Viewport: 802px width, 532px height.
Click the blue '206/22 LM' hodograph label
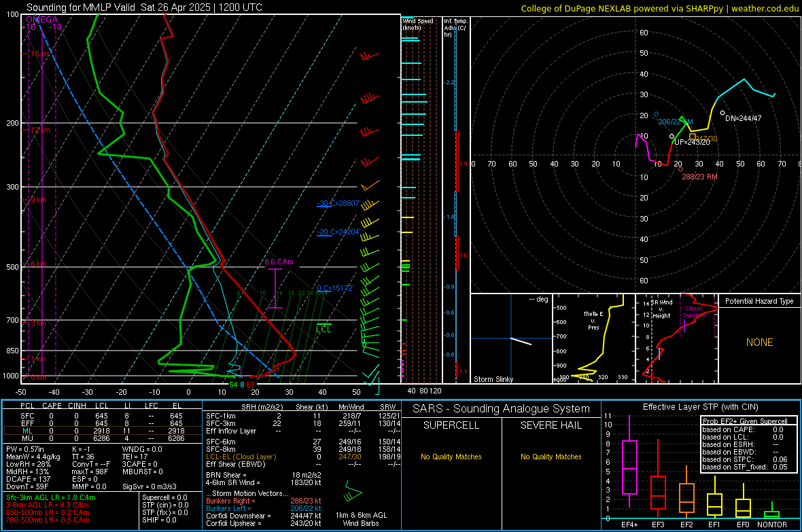[x=675, y=122]
